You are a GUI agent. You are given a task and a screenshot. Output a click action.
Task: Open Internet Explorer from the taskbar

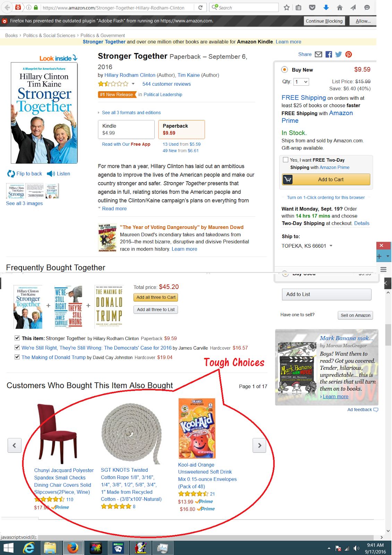pyautogui.click(x=29, y=548)
